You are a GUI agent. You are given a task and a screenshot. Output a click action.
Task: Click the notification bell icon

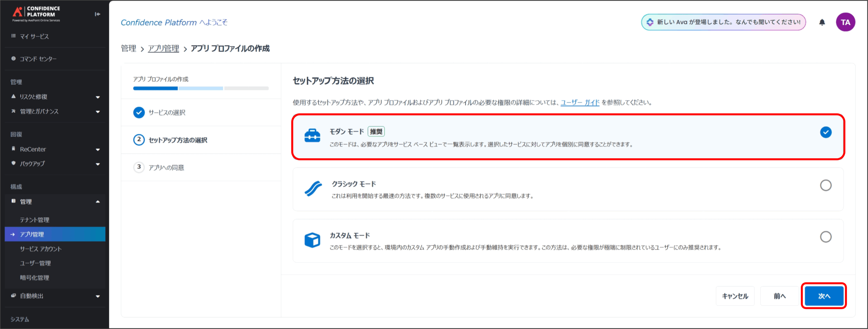(x=822, y=22)
